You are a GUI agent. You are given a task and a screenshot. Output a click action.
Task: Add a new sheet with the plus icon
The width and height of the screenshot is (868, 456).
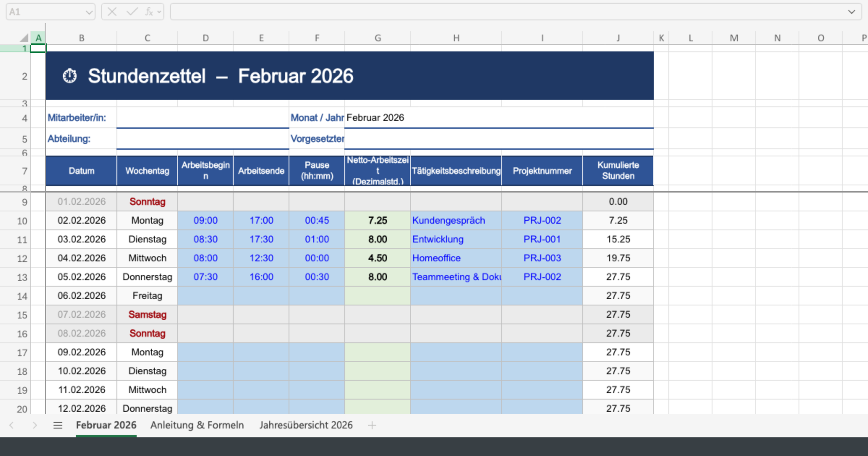point(372,425)
